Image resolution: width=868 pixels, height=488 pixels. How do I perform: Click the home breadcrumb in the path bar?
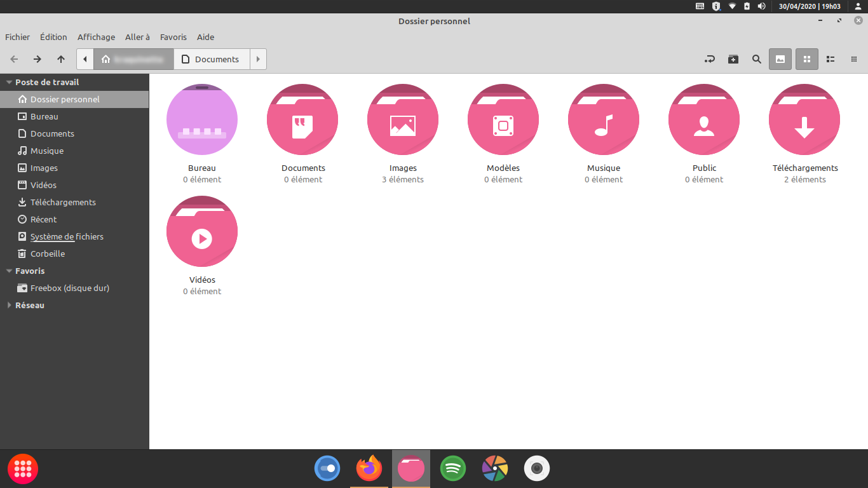coord(134,59)
